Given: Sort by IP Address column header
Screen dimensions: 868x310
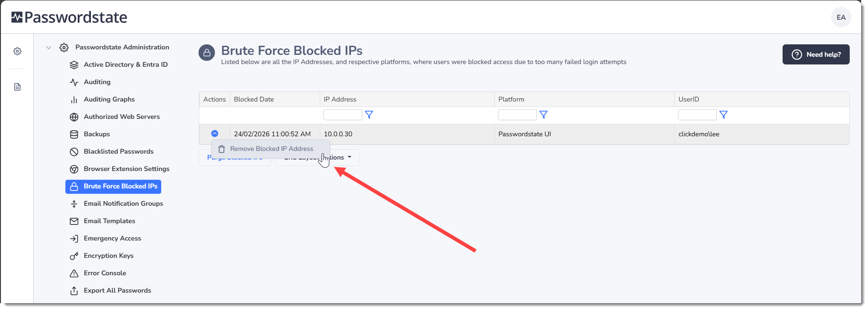Looking at the screenshot, I should [x=340, y=99].
